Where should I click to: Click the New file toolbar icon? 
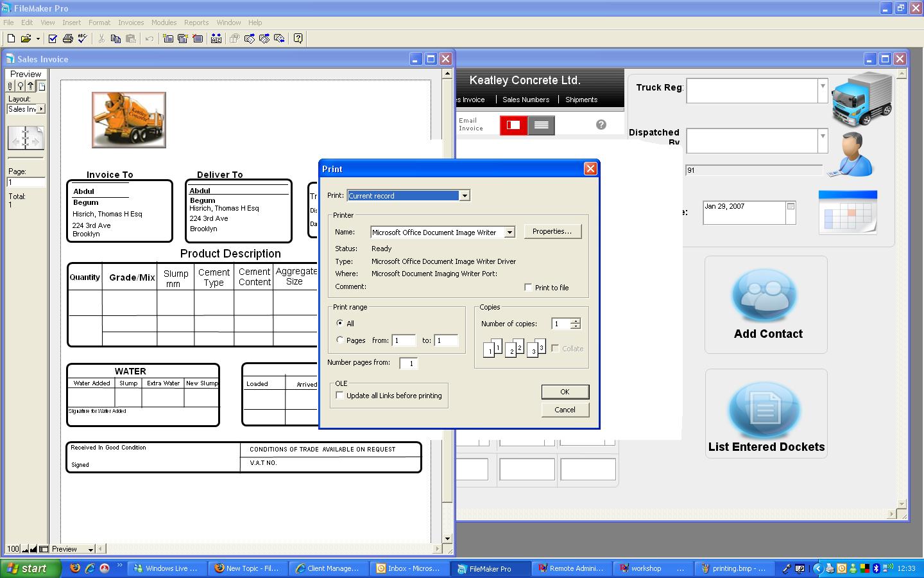(x=11, y=39)
